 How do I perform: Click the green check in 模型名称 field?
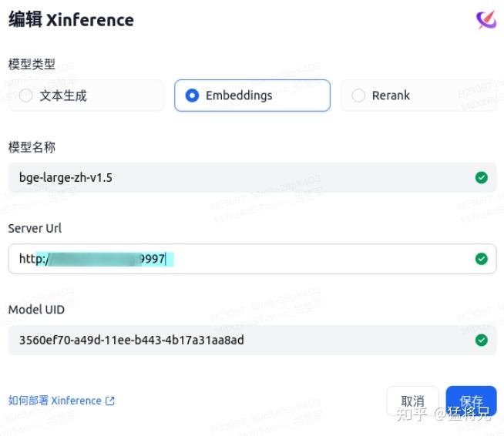click(x=482, y=178)
